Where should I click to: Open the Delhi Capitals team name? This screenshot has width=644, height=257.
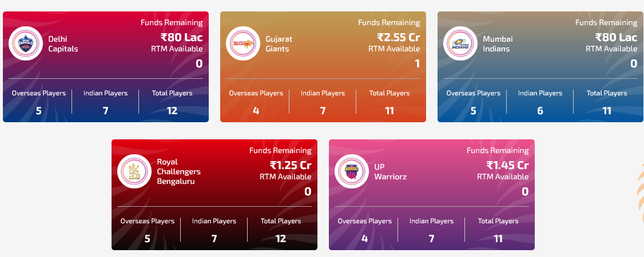click(x=63, y=44)
